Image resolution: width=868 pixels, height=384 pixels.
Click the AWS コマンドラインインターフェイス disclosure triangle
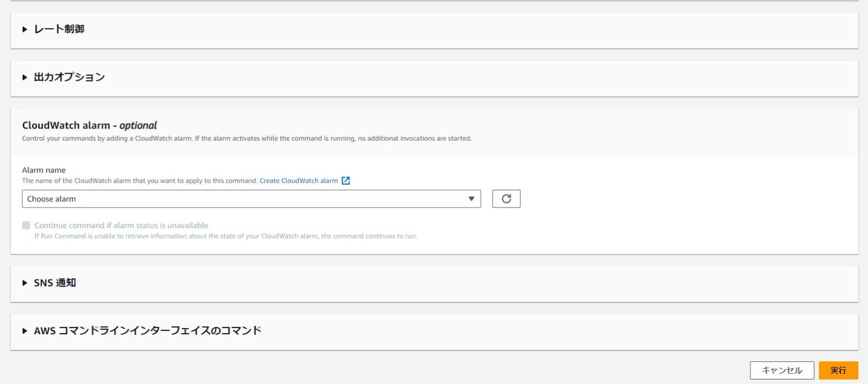coord(25,330)
